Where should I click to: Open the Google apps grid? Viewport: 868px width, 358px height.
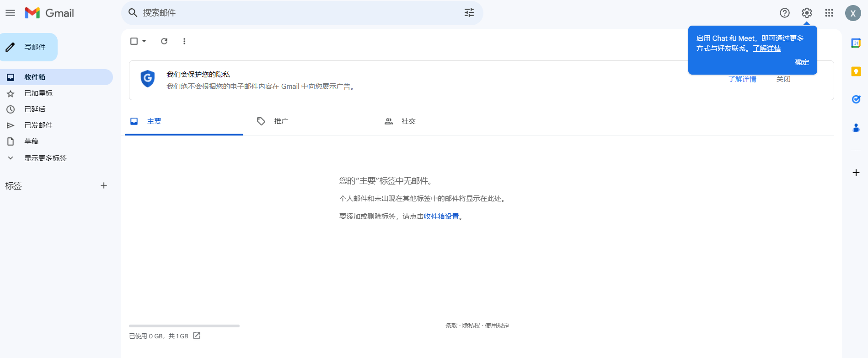[829, 13]
